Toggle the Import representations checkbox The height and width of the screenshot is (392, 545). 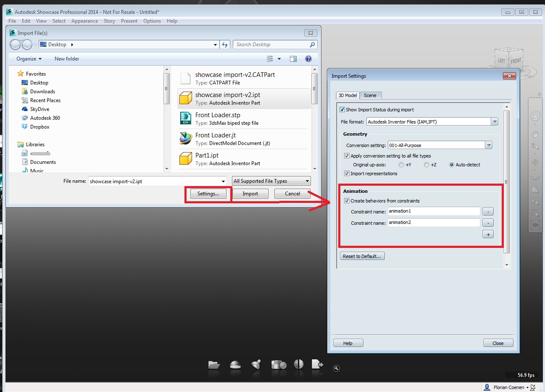[x=347, y=174]
